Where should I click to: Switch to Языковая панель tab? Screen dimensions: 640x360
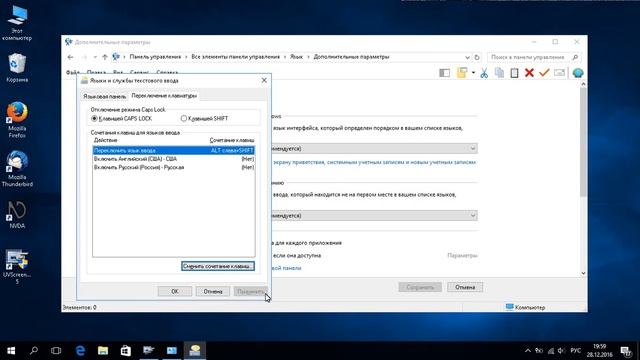pyautogui.click(x=104, y=96)
